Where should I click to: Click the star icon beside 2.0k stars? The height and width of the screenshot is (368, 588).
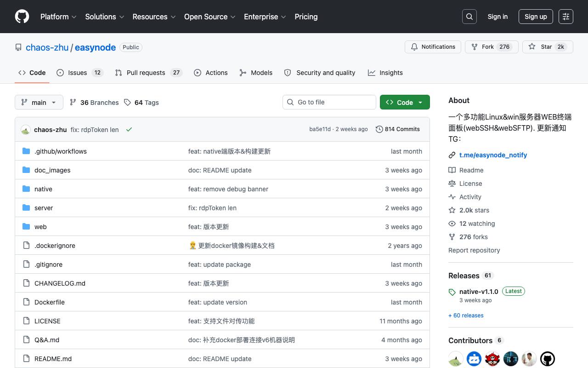tap(452, 210)
